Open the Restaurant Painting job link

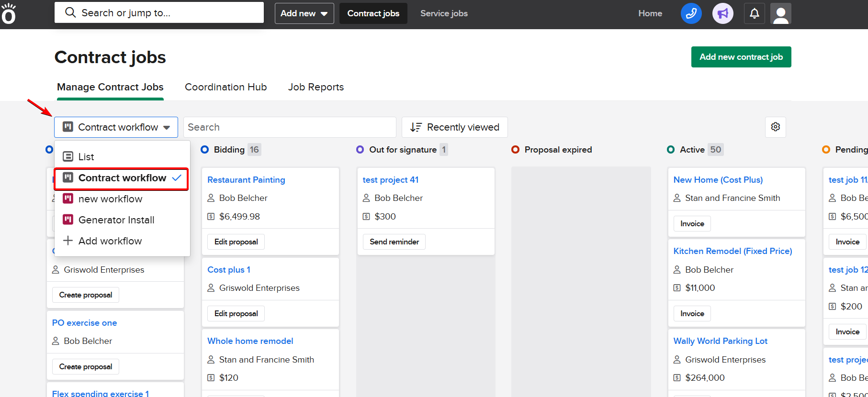coord(246,180)
